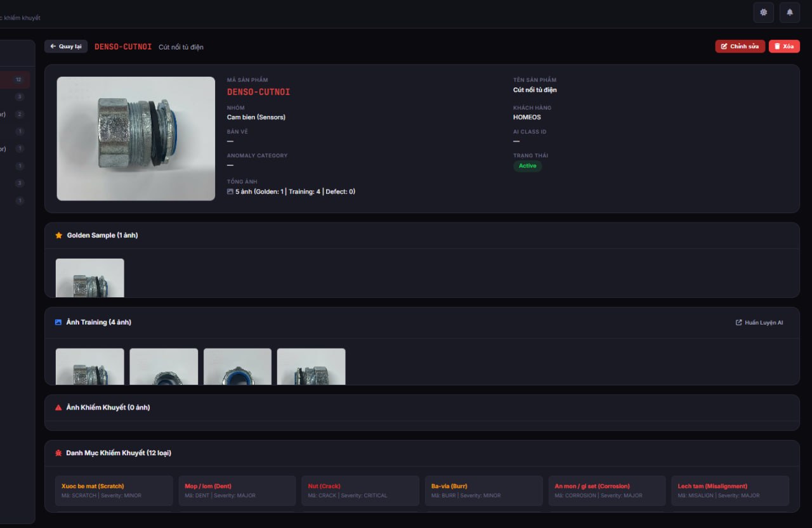The image size is (812, 528).
Task: Click the DENSO-CUTNOI code under Mã sản phẩm
Action: (259, 92)
